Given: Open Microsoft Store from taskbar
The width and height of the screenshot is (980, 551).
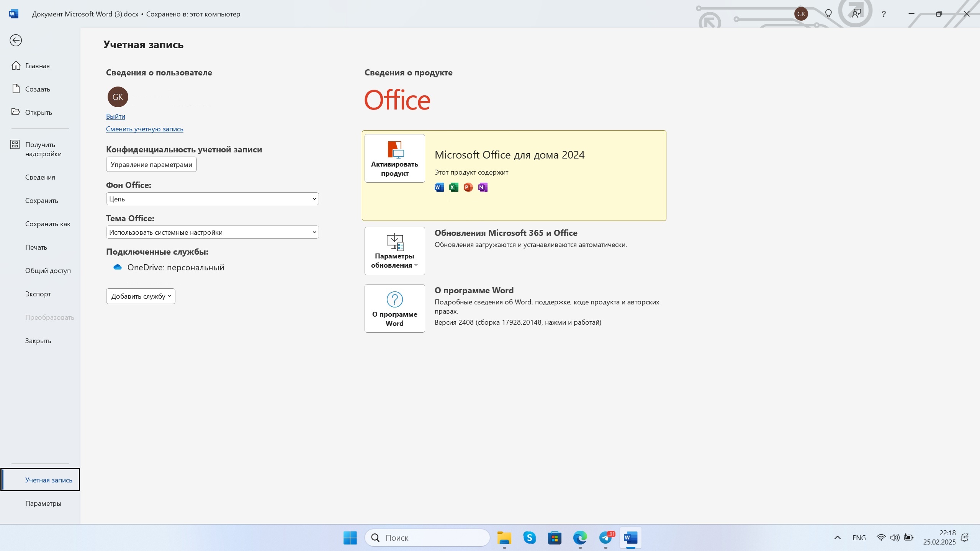Looking at the screenshot, I should tap(555, 538).
